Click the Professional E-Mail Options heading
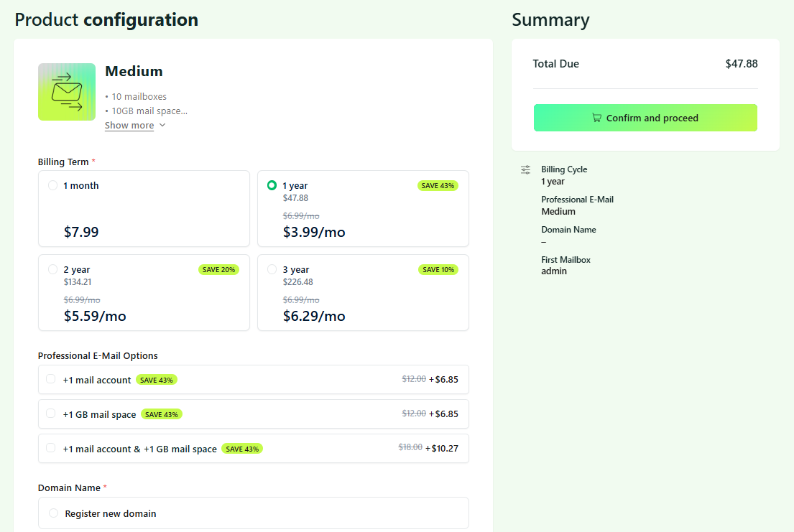This screenshot has height=532, width=794. (x=98, y=356)
